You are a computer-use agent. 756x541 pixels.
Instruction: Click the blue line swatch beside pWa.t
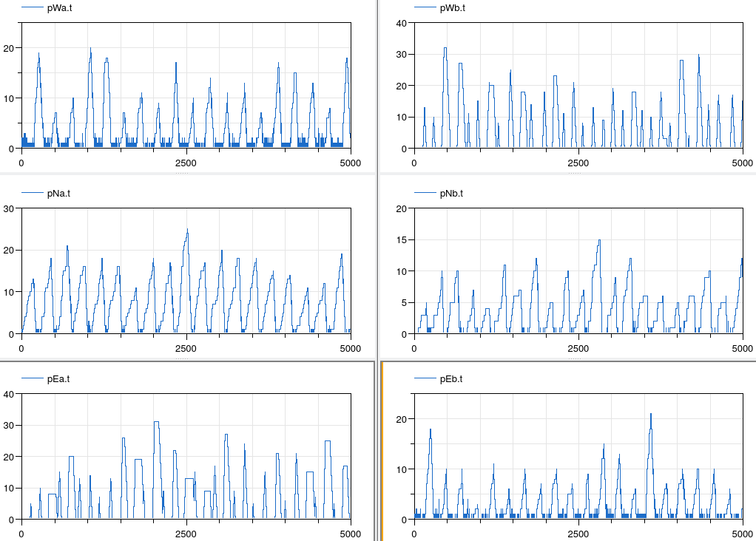coord(33,8)
